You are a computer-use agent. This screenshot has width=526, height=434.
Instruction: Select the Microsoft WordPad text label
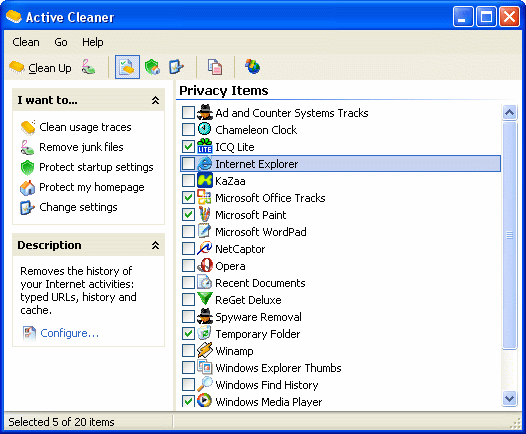pos(261,232)
